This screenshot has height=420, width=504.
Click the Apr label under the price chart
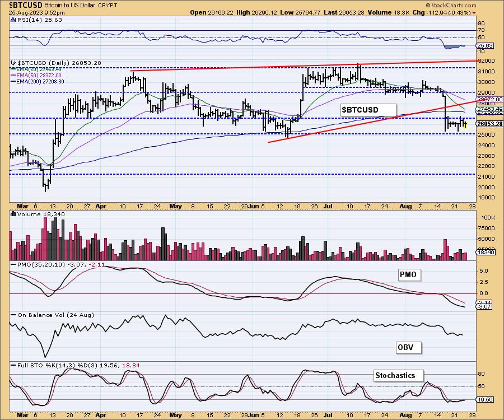coord(101,206)
